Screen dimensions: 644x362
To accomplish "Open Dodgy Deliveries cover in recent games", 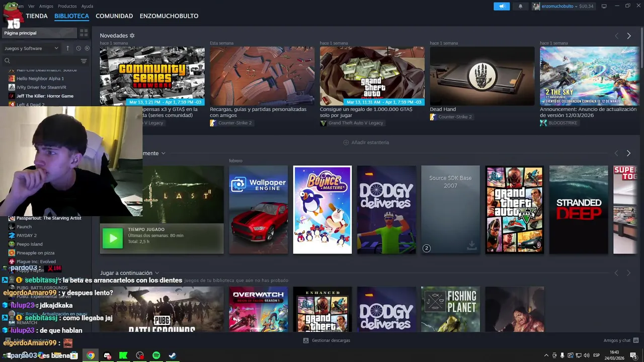I will tap(386, 210).
